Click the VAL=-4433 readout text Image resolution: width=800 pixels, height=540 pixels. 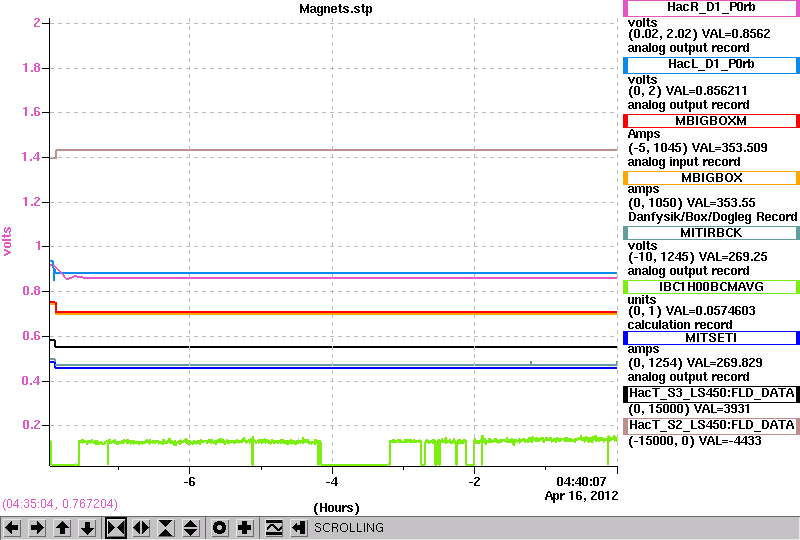tap(730, 441)
